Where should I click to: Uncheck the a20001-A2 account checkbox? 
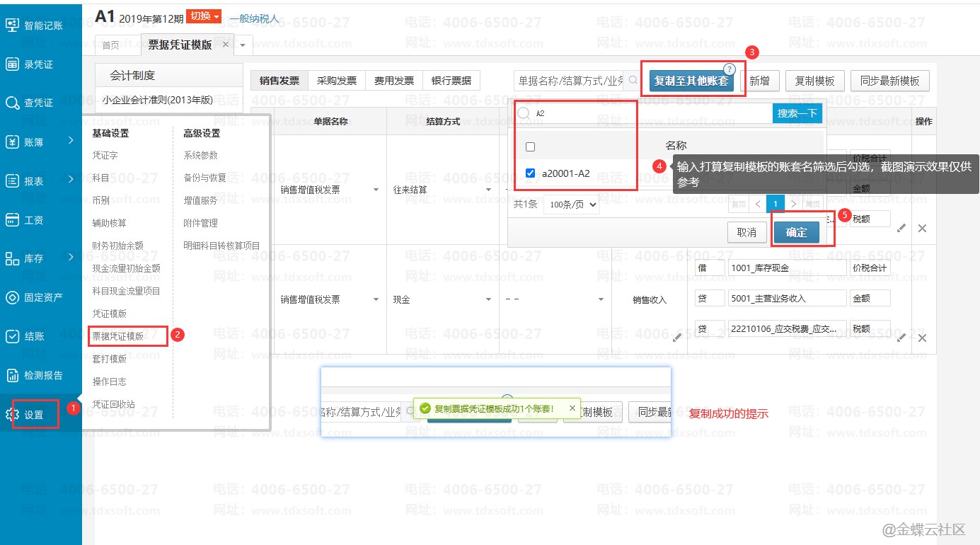pyautogui.click(x=531, y=173)
